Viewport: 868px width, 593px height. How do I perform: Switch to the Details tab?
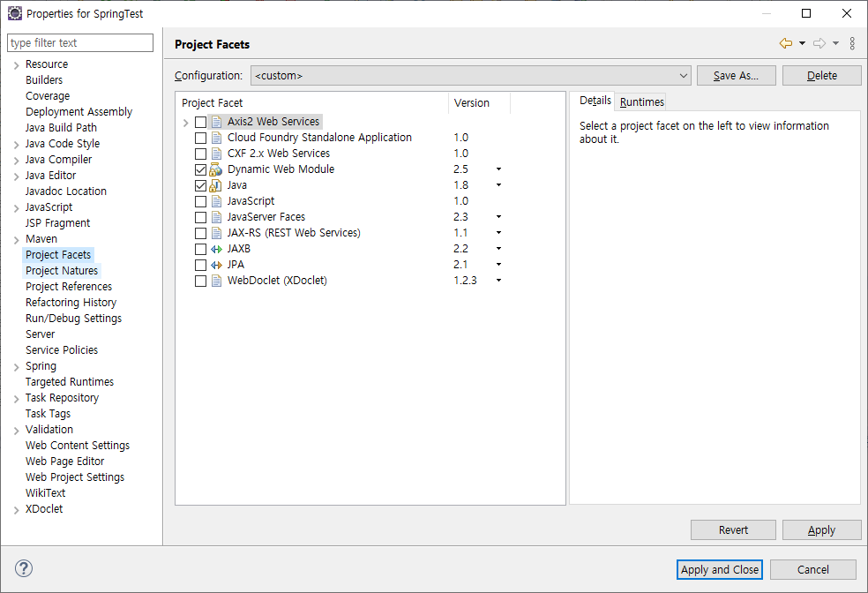[595, 101]
